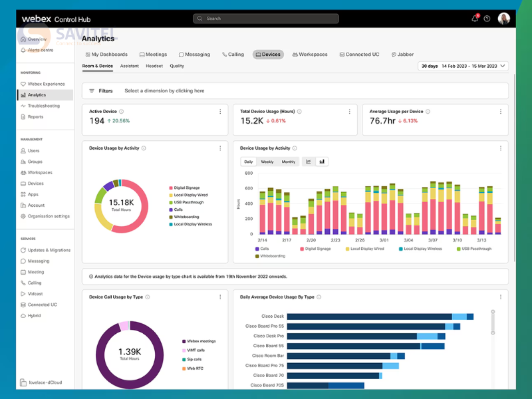Click the Devices icon in the sidebar
This screenshot has height=399, width=532.
[23, 184]
